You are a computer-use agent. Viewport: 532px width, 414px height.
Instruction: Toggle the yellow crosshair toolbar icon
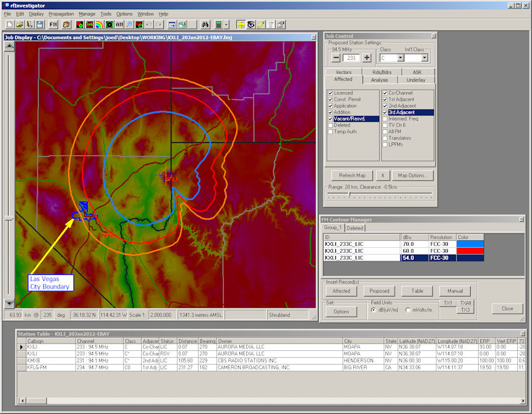241,24
